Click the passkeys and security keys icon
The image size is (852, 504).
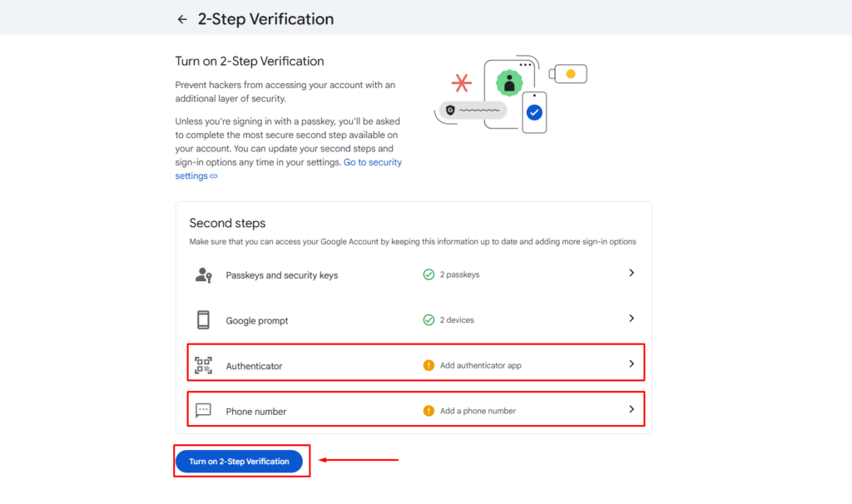point(204,274)
